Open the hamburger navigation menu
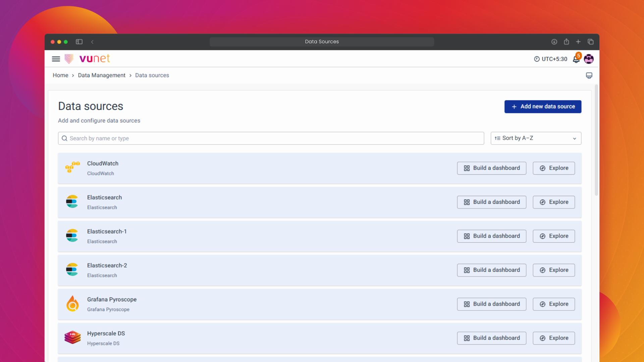 [x=56, y=59]
